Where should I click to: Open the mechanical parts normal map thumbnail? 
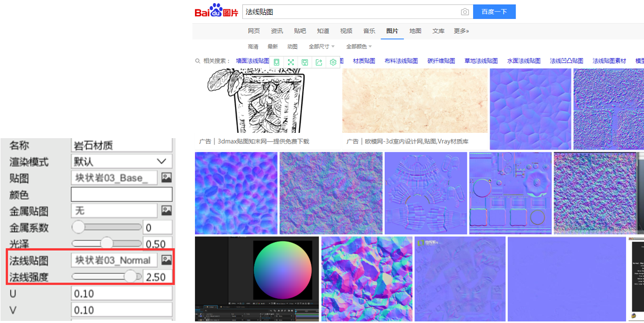click(x=510, y=193)
